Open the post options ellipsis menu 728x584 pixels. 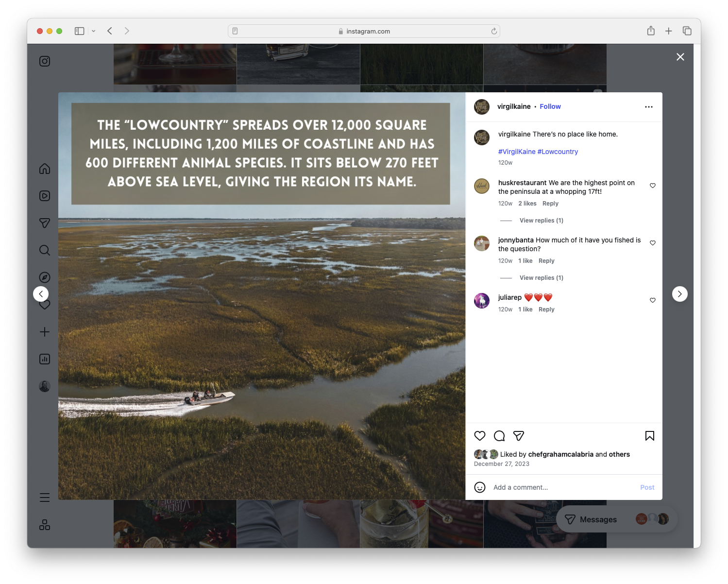pyautogui.click(x=649, y=106)
